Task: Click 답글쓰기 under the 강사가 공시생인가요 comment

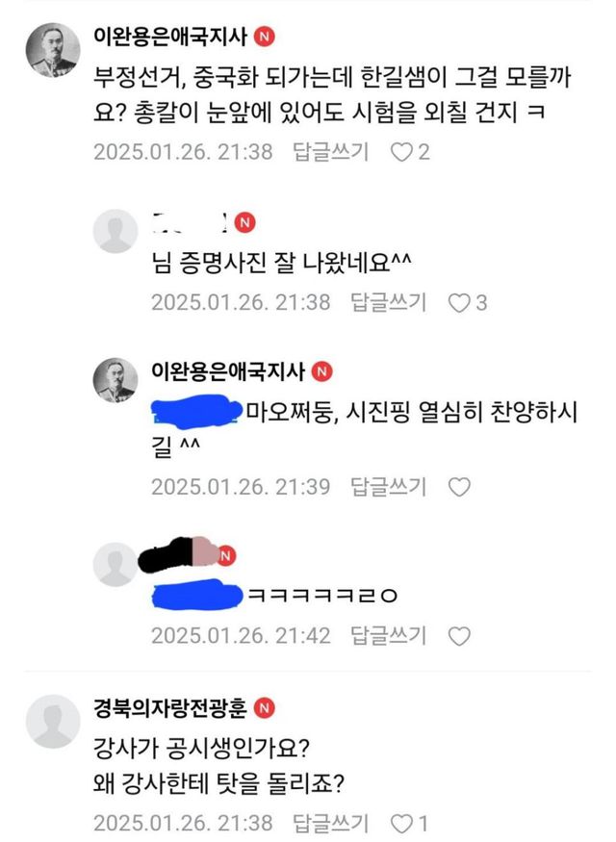Action: pos(331,823)
